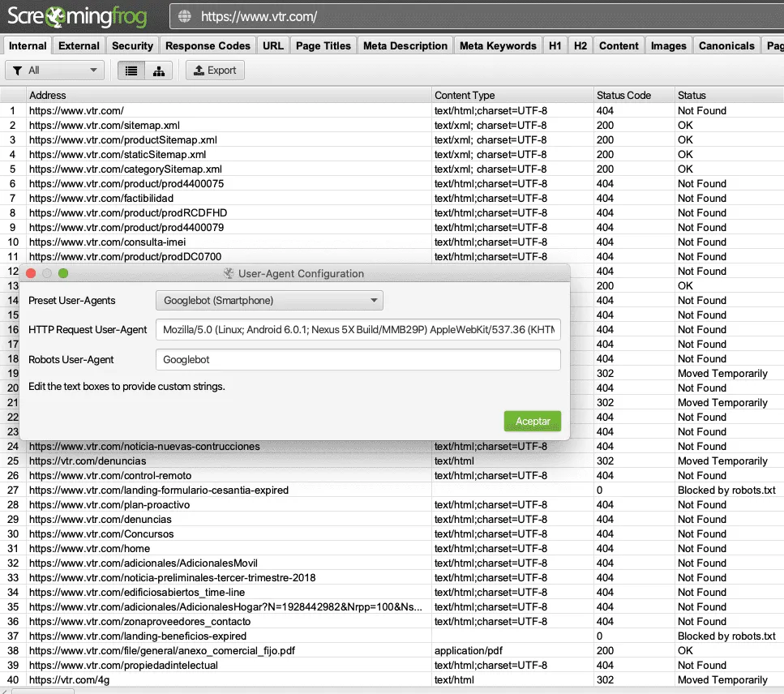The image size is (784, 694).
Task: Click the Robots User-Agent Googlebot field
Action: tap(358, 359)
